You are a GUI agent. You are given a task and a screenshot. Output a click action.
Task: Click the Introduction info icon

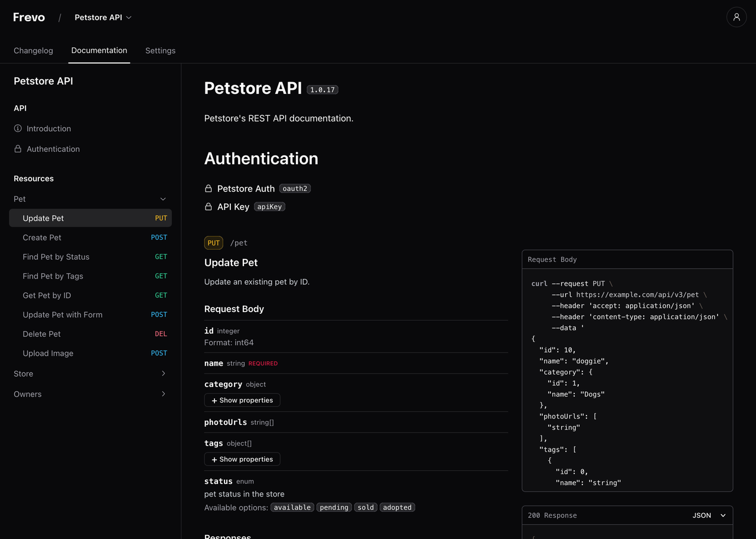pyautogui.click(x=18, y=128)
